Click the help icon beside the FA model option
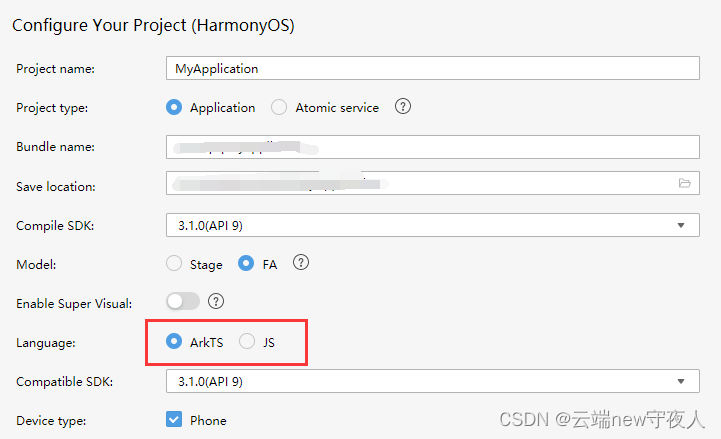 pos(301,262)
